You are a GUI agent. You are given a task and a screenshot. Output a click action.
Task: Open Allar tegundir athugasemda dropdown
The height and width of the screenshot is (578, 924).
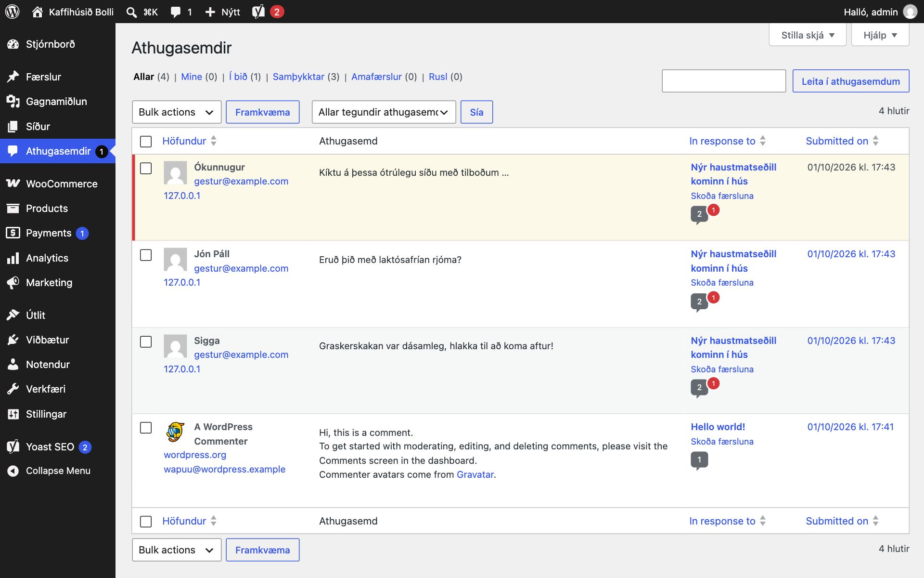pos(384,112)
